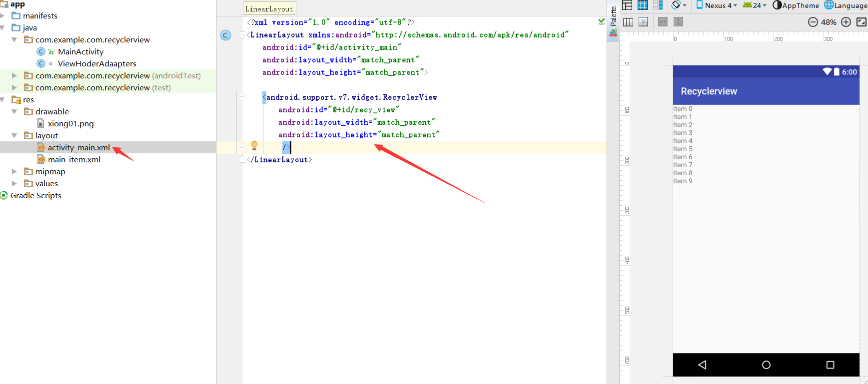Viewport: 868px width, 384px height.
Task: Zoom out the layout preview
Action: pos(813,22)
